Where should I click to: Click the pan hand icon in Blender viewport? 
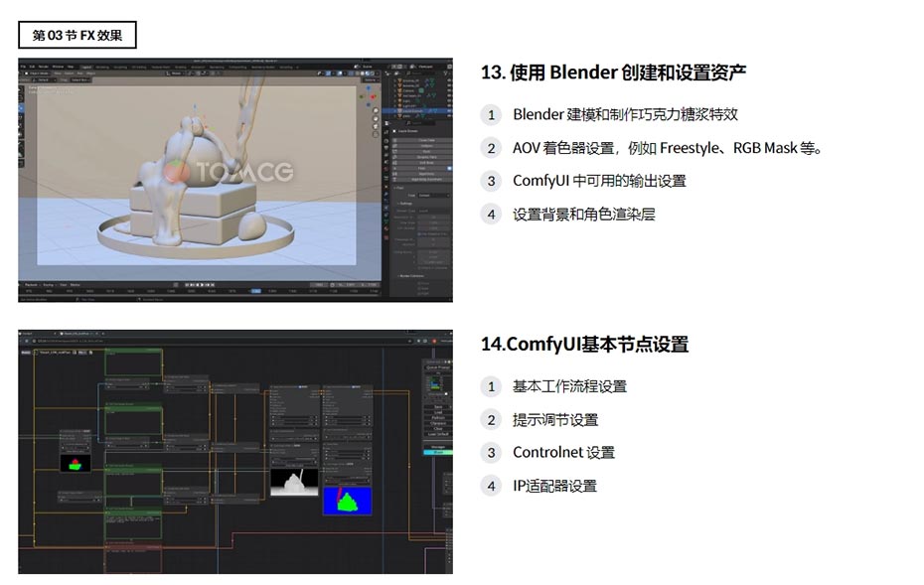click(x=376, y=118)
